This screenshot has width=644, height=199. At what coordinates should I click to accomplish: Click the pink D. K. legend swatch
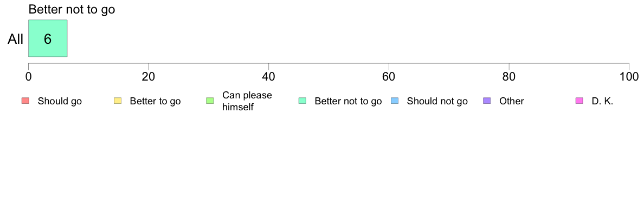click(579, 101)
